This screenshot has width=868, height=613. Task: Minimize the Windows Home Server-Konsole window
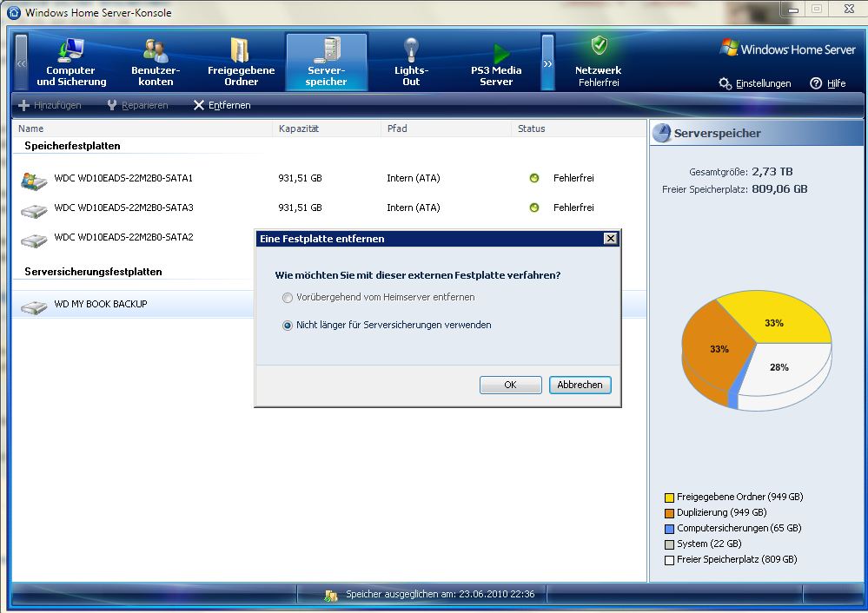[793, 10]
